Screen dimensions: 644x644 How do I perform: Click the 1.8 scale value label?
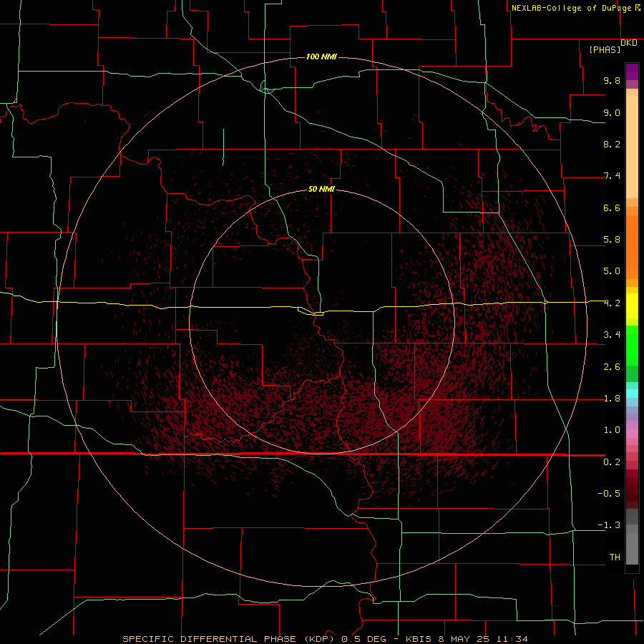pos(612,399)
